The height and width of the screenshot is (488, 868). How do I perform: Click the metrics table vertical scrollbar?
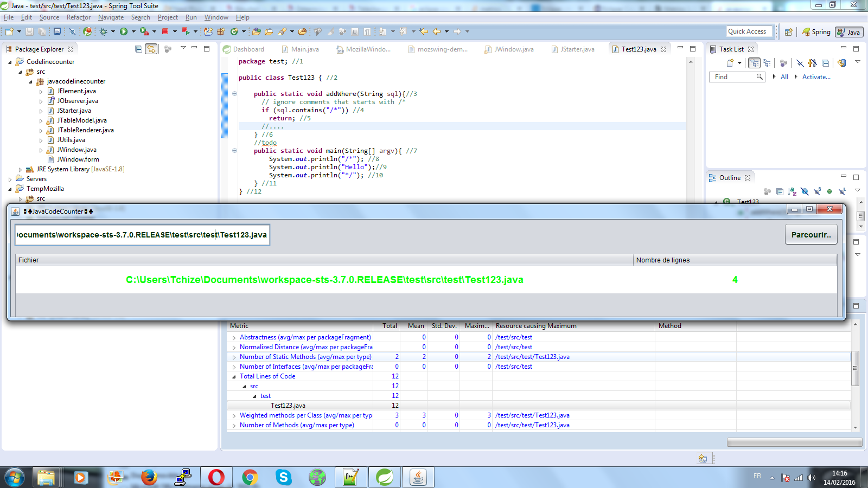point(855,368)
